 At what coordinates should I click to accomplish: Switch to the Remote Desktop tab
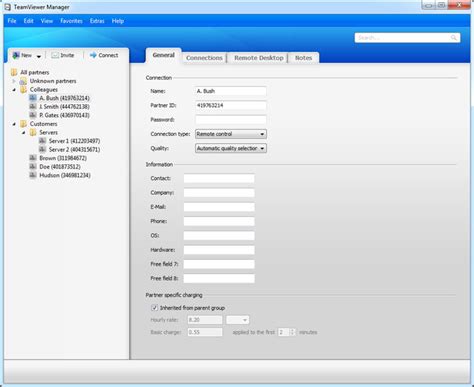point(259,58)
